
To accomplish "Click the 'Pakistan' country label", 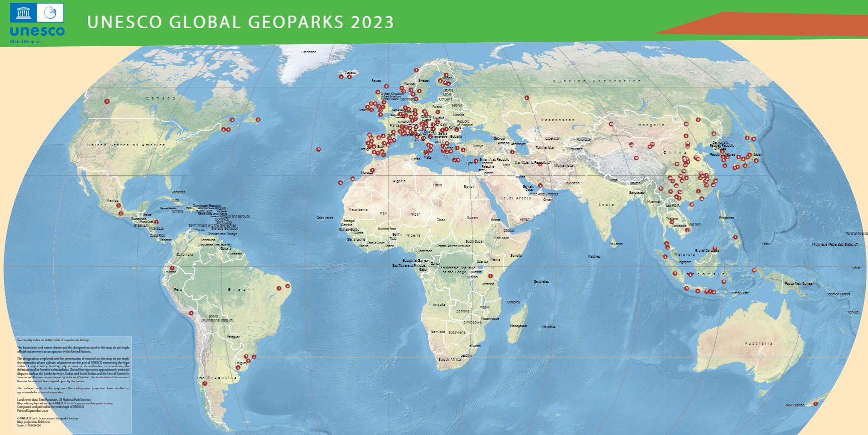I will [x=572, y=183].
